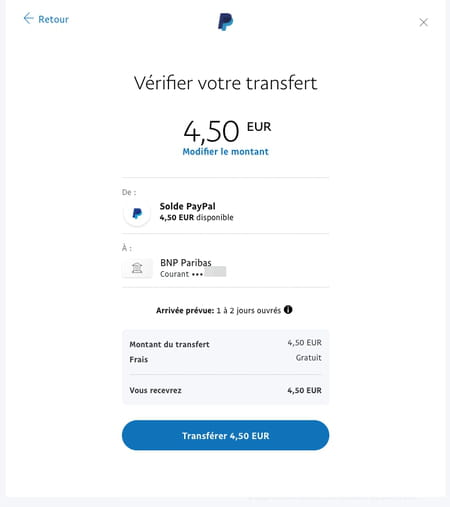Click the Vous recevrez total amount
450x507 pixels.
[x=304, y=390]
